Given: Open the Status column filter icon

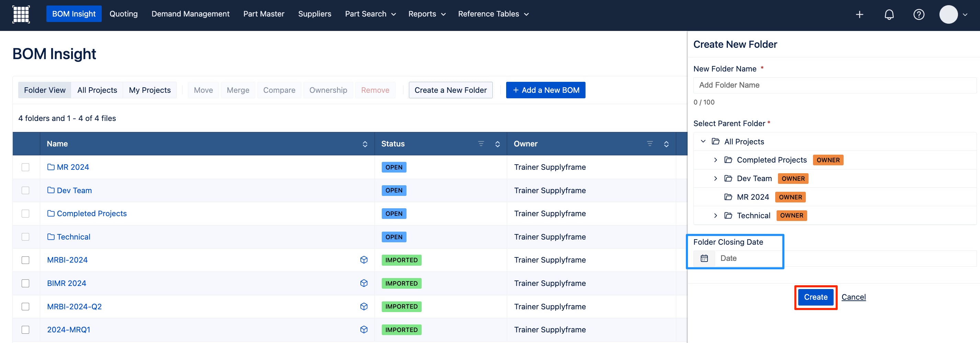Looking at the screenshot, I should pyautogui.click(x=481, y=144).
